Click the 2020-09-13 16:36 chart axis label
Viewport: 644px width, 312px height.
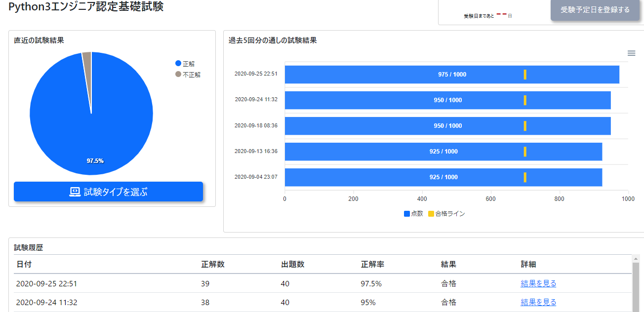[x=256, y=151]
